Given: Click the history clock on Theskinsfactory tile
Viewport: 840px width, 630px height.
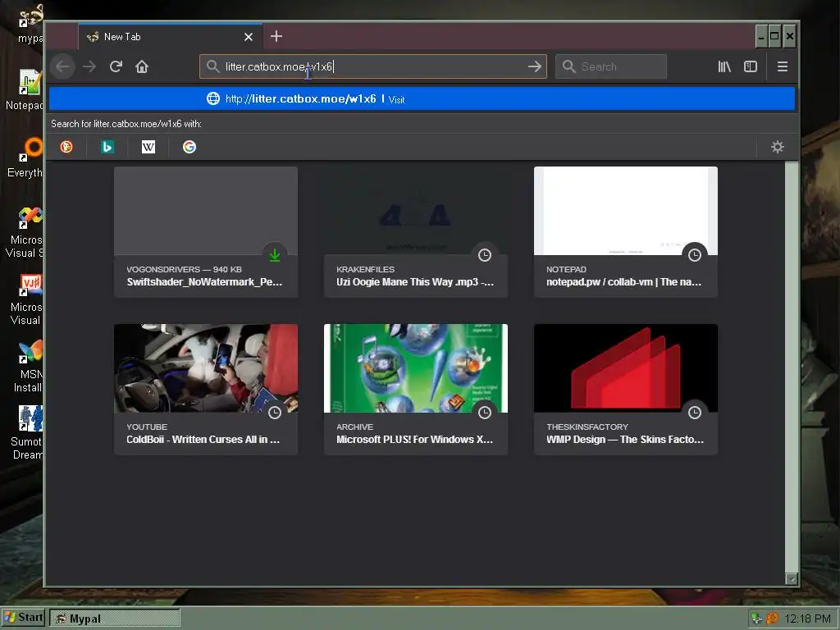Looking at the screenshot, I should pos(695,413).
